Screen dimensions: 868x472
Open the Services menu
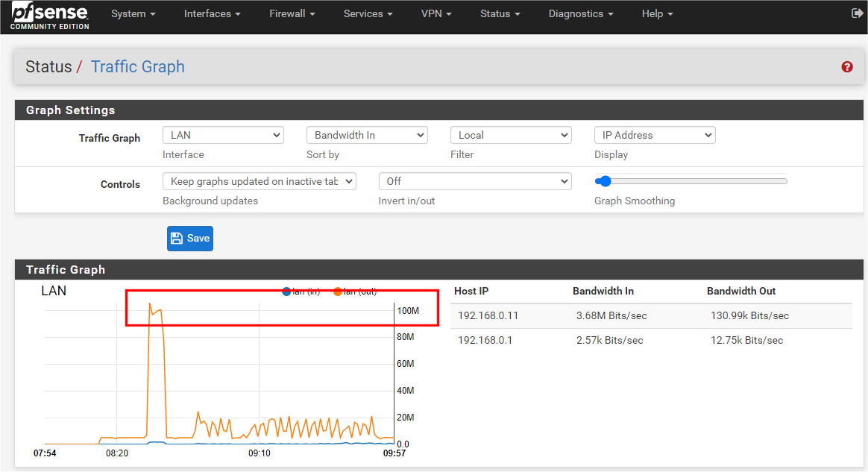(368, 14)
